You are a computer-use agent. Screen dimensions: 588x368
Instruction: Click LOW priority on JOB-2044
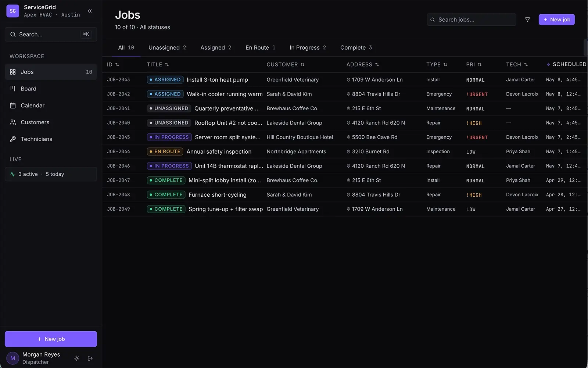(471, 152)
